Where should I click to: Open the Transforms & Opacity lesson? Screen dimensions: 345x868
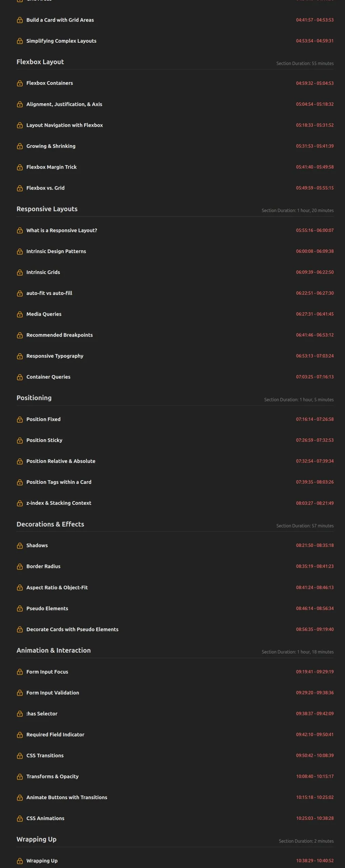click(53, 776)
